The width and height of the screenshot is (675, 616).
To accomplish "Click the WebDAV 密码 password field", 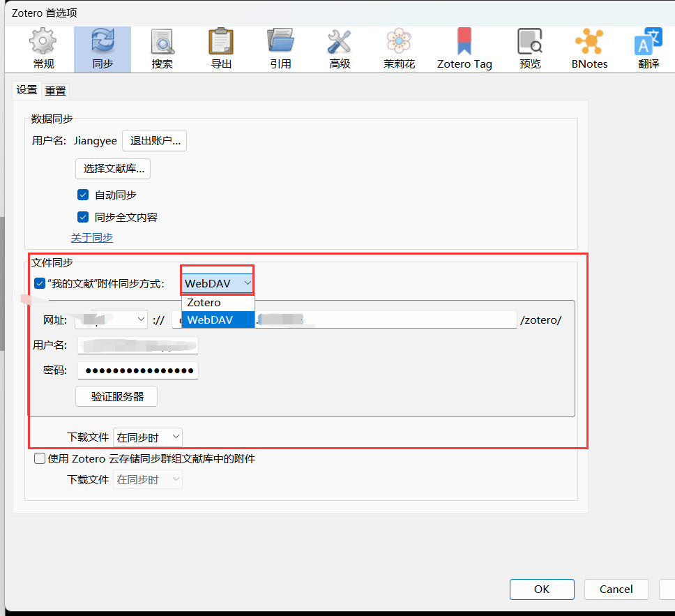I will click(137, 370).
